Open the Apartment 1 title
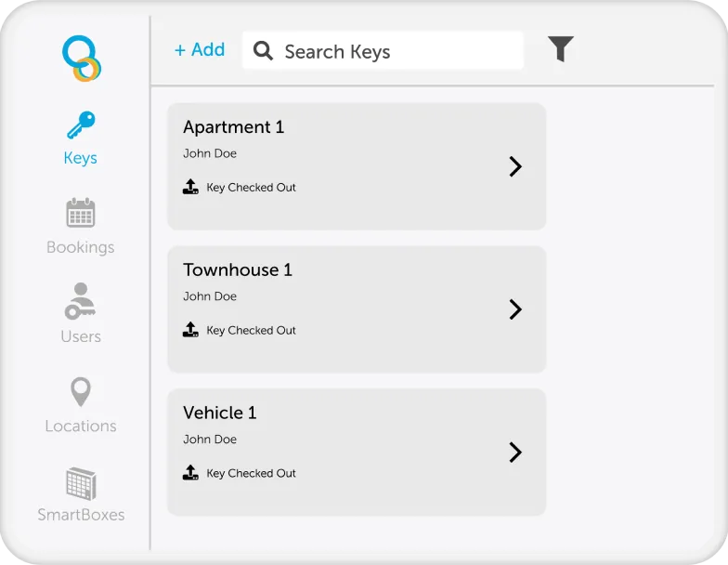 (234, 126)
